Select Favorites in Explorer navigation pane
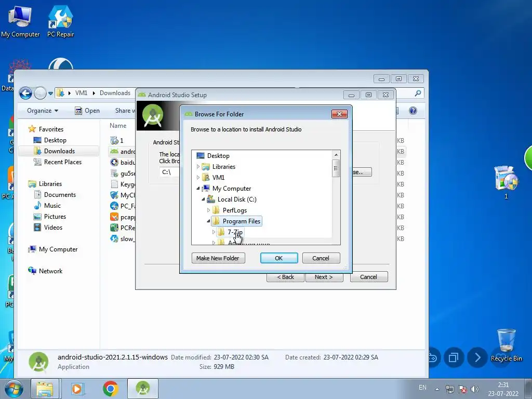The width and height of the screenshot is (532, 399). point(51,129)
